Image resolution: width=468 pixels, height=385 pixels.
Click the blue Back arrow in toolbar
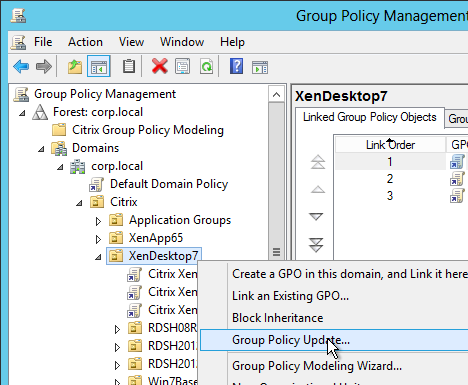(21, 67)
